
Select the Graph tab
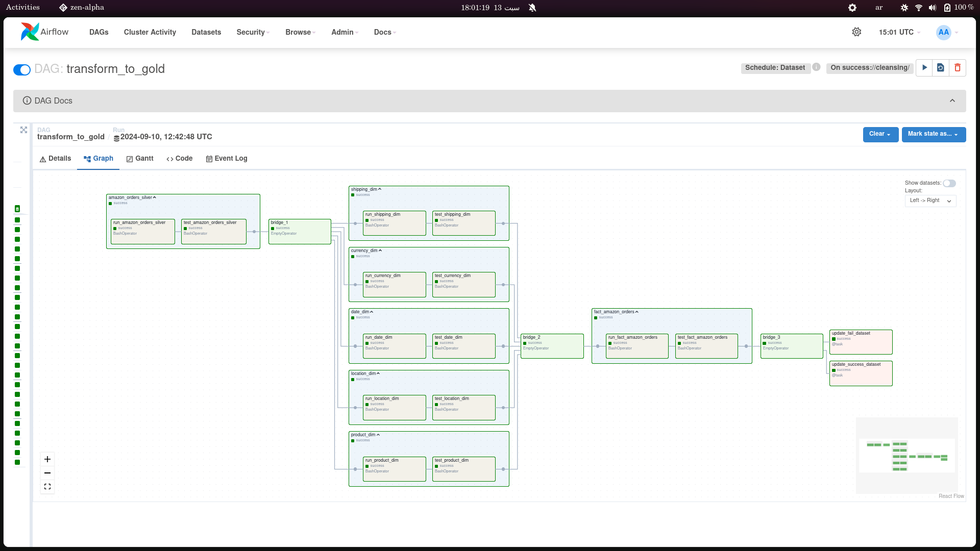point(99,158)
